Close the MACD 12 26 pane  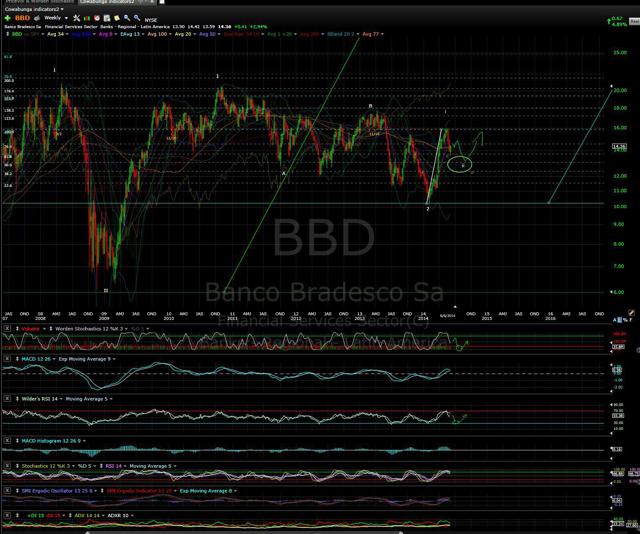pyautogui.click(x=7, y=359)
